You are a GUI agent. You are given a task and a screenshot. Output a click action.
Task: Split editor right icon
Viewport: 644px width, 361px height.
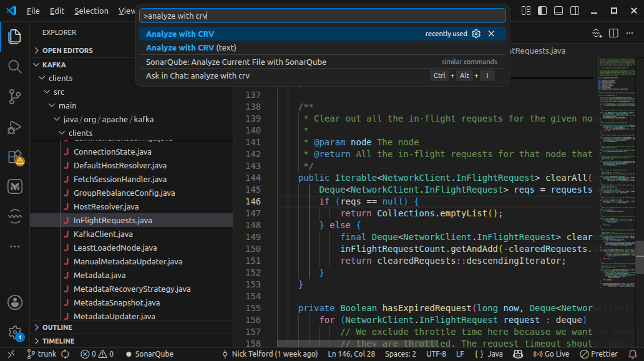pos(613,33)
